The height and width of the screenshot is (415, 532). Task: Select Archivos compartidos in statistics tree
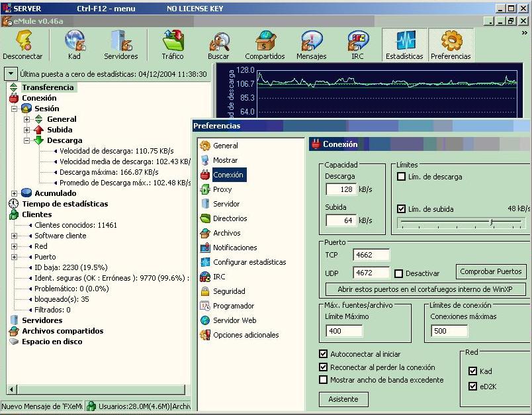click(63, 331)
